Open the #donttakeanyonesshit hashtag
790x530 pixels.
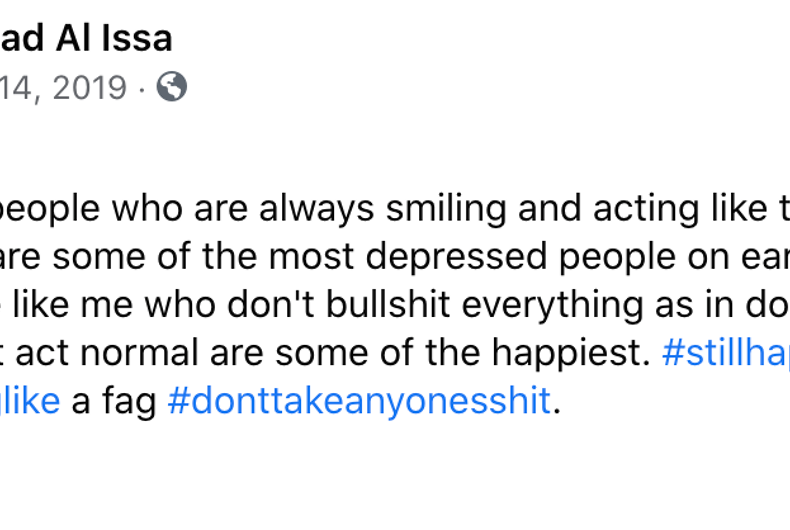coord(359,401)
